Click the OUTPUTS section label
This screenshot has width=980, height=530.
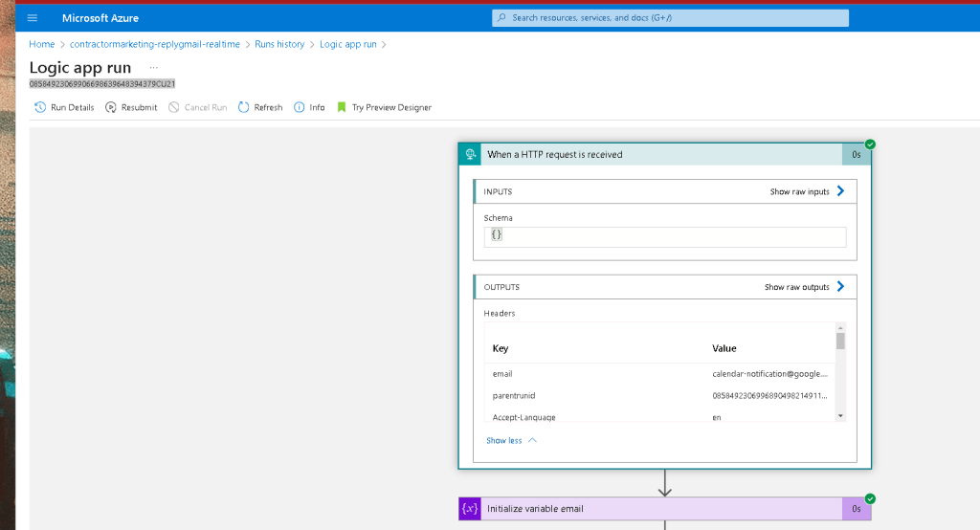coord(501,287)
